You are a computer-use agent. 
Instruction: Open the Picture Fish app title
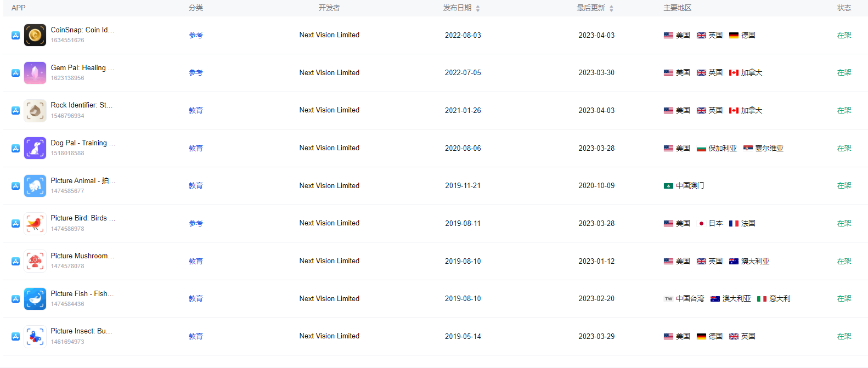coord(82,293)
